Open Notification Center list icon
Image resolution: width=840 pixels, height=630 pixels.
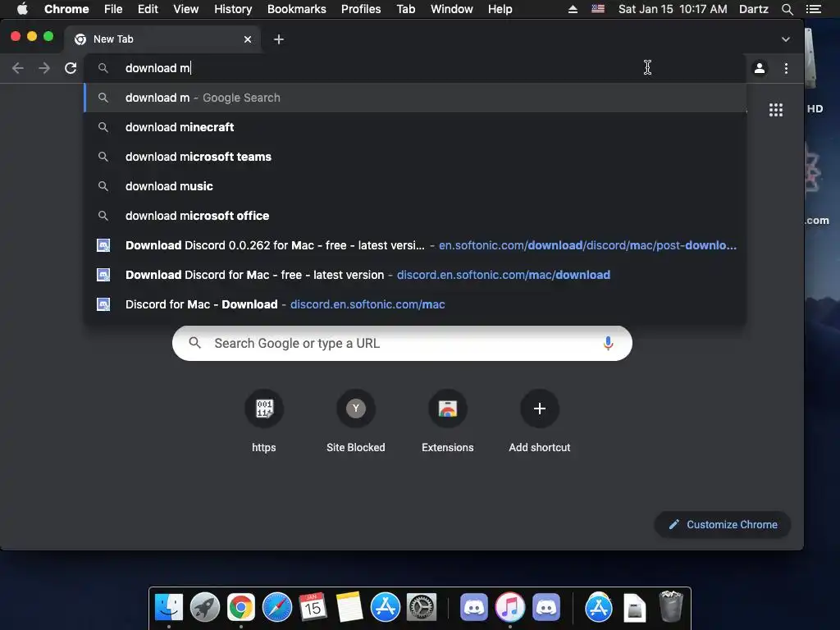point(813,9)
